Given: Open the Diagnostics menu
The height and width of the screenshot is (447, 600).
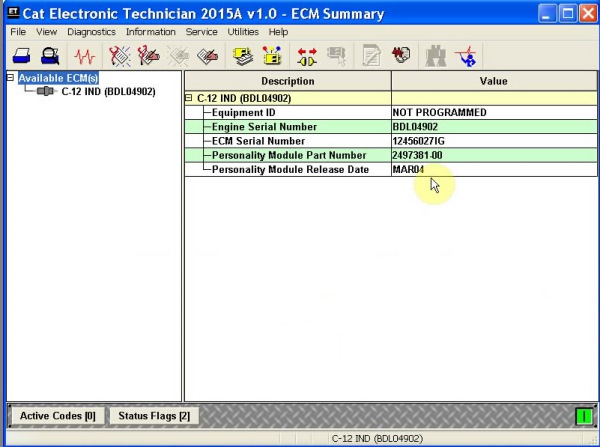Looking at the screenshot, I should click(91, 32).
